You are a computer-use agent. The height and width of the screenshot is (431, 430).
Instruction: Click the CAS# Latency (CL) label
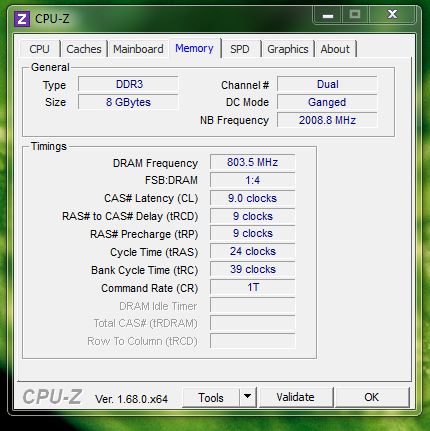tap(151, 199)
